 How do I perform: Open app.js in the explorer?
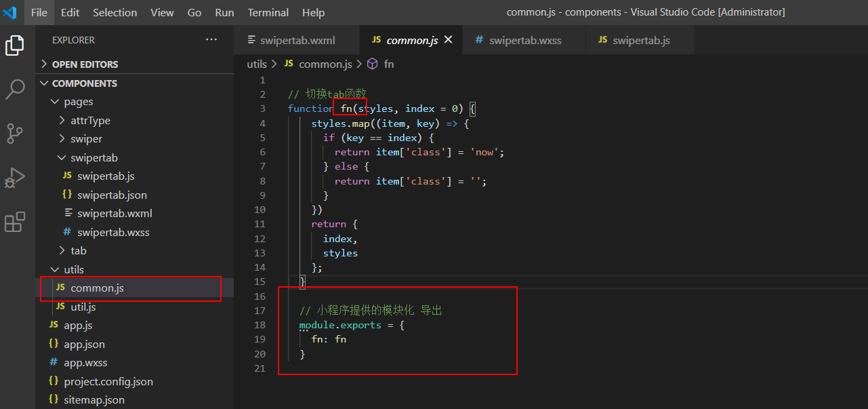pos(134,326)
